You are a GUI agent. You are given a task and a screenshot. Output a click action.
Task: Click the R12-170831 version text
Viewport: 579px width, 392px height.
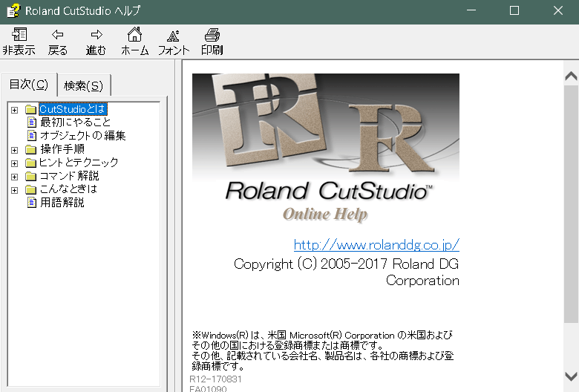pos(216,379)
